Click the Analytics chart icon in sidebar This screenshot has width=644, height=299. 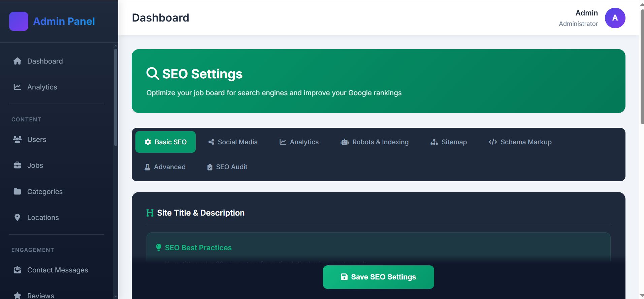(17, 87)
